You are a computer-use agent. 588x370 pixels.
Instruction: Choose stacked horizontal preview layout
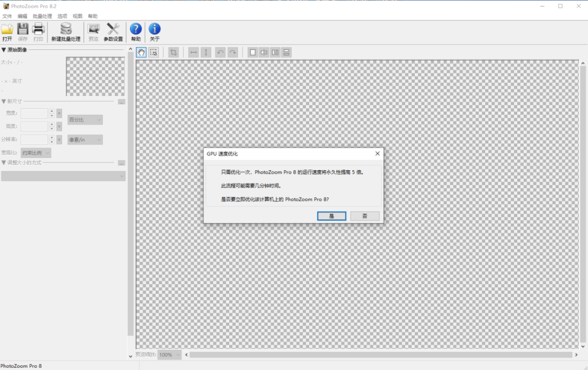coord(286,52)
